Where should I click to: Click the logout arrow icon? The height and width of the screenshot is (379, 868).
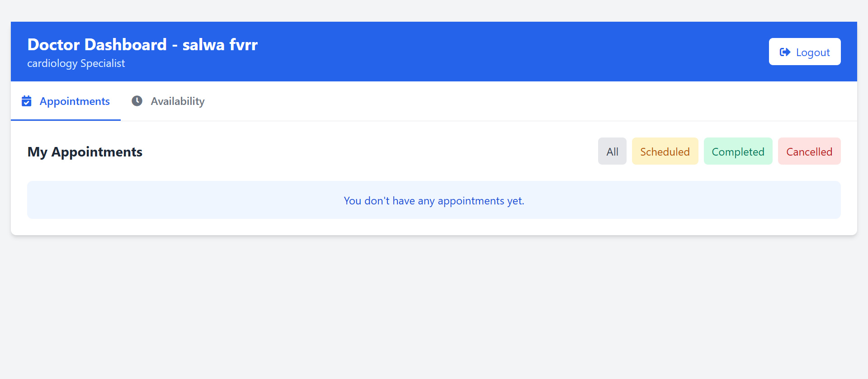click(785, 52)
